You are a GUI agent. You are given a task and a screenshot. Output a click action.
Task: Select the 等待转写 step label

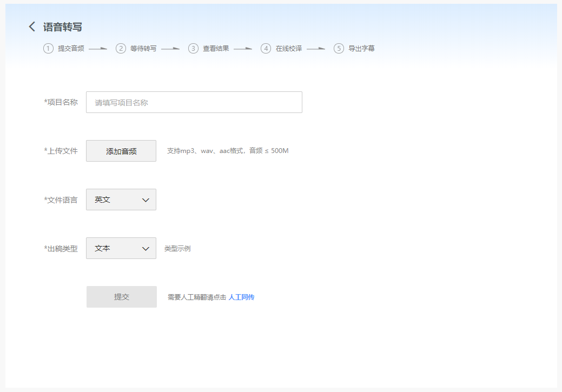(143, 48)
